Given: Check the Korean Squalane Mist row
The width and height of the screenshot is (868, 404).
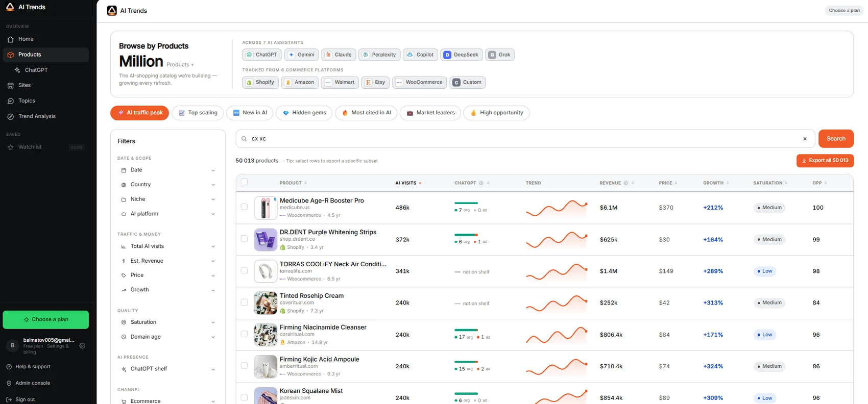Looking at the screenshot, I should (x=244, y=397).
